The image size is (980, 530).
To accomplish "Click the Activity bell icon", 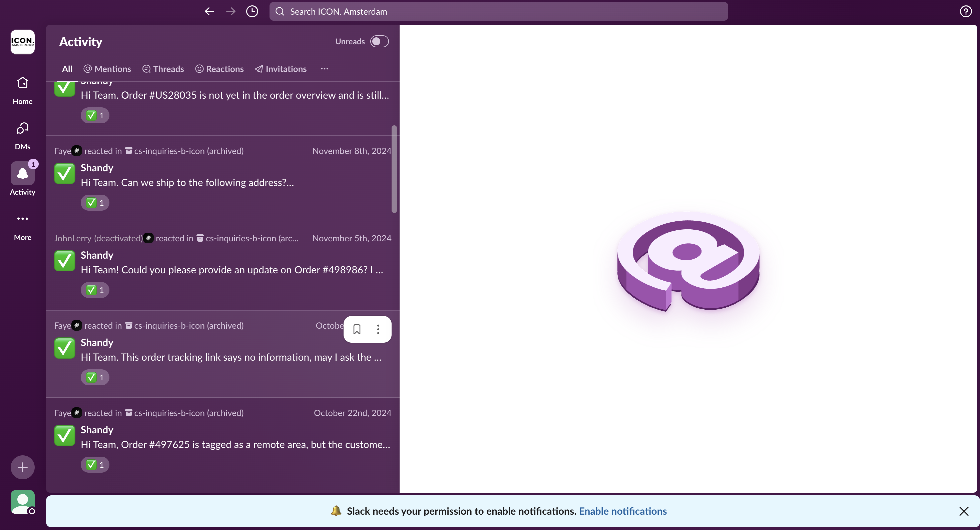I will [x=22, y=174].
